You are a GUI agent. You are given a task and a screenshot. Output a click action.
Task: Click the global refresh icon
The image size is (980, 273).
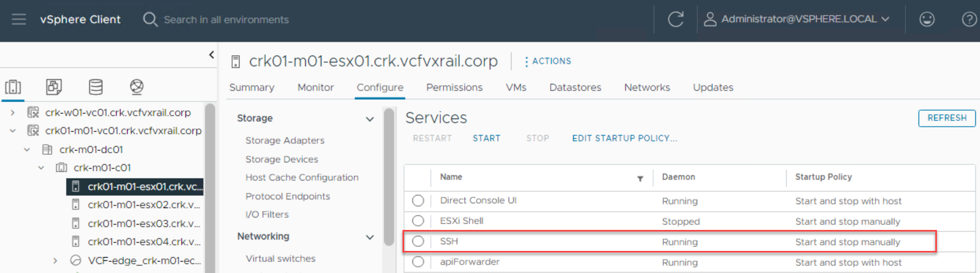pos(675,19)
